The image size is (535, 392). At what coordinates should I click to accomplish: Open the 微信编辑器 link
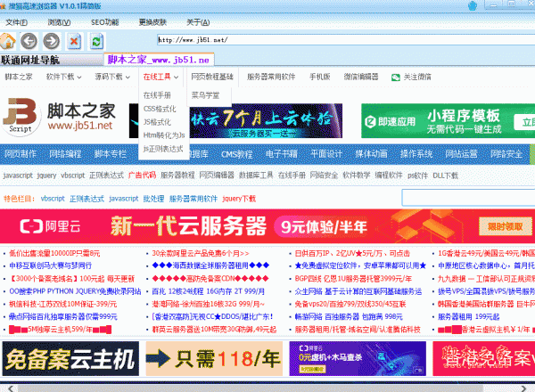[x=361, y=77]
